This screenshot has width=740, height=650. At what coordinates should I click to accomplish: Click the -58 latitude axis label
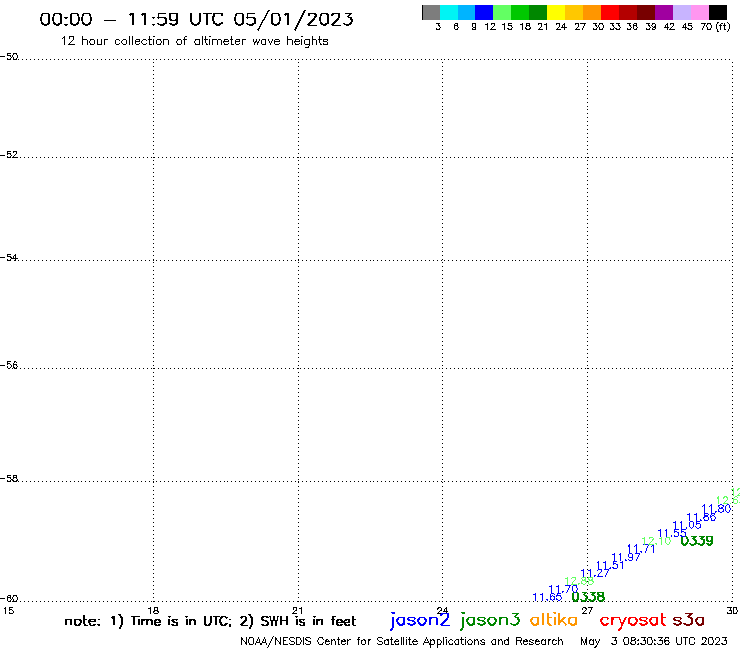pos(9,479)
